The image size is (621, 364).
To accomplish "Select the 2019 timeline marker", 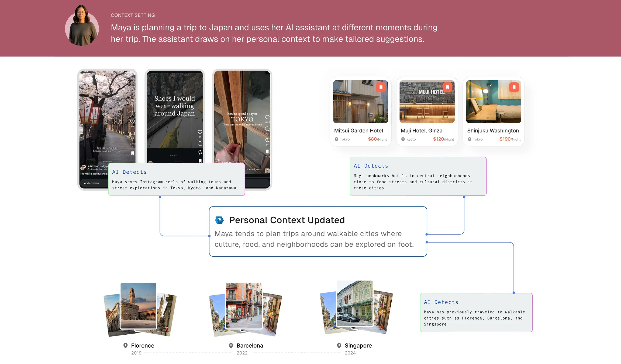I will click(x=136, y=353).
